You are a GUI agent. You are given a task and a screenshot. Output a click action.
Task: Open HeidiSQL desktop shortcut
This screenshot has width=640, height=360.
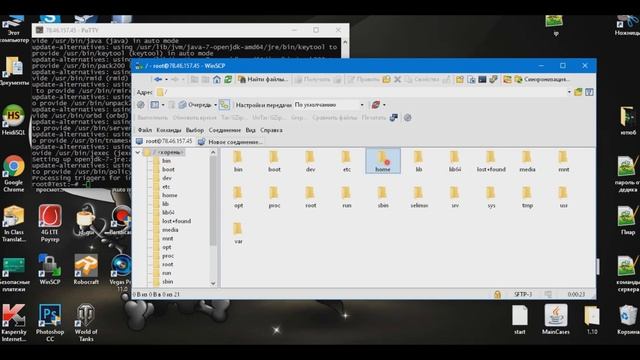pyautogui.click(x=13, y=120)
